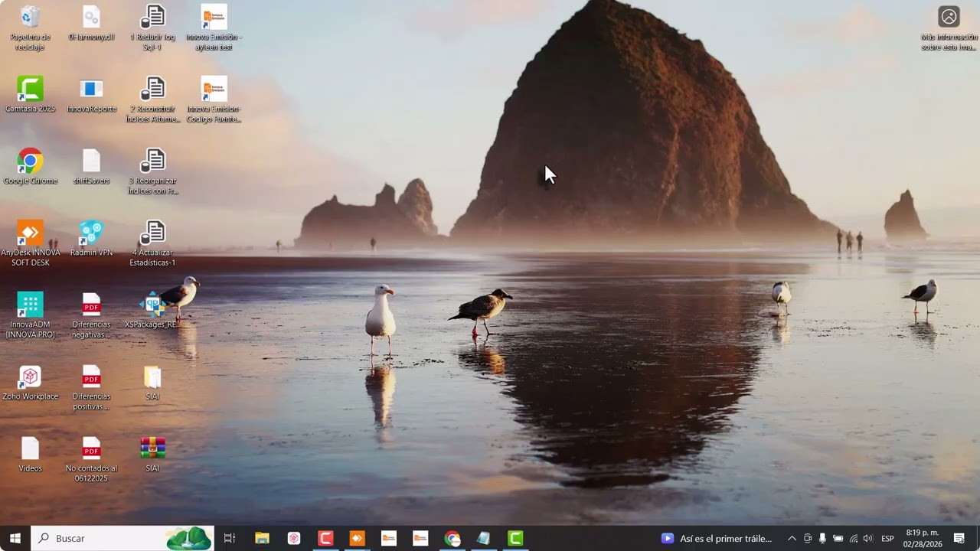This screenshot has height=551, width=980.
Task: Select 'No contados al 06122025' PDF icon
Action: pos(91,459)
